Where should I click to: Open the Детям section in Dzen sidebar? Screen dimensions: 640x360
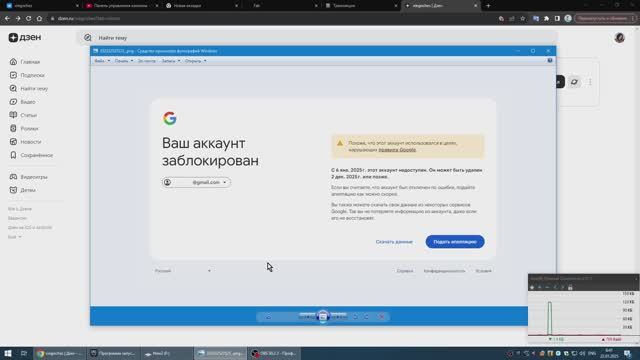click(22, 190)
